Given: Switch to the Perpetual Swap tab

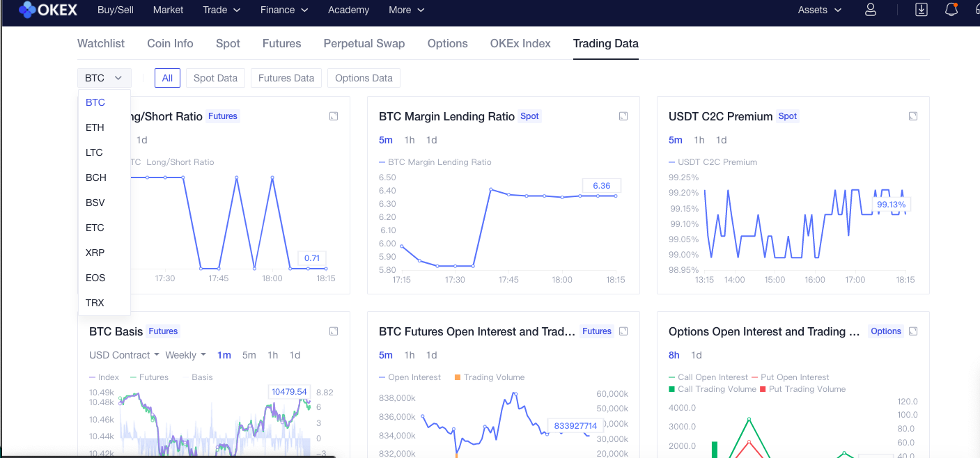Looking at the screenshot, I should point(364,43).
